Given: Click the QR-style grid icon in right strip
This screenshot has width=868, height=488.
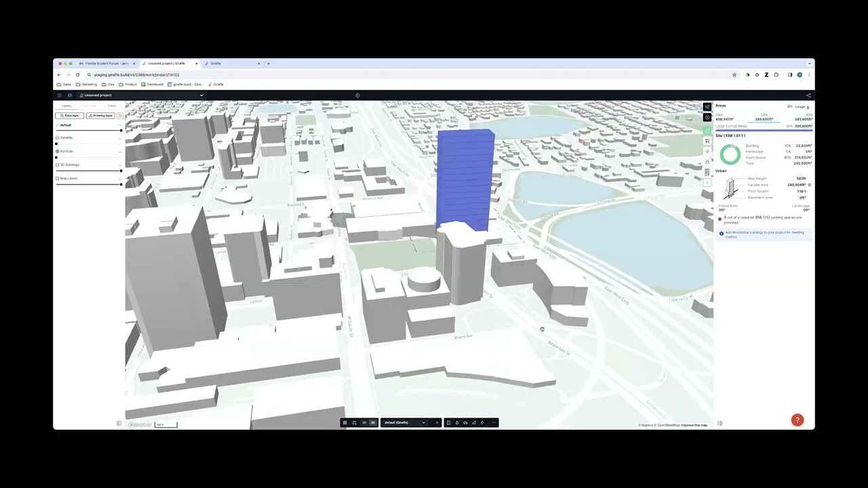Looking at the screenshot, I should 707,172.
